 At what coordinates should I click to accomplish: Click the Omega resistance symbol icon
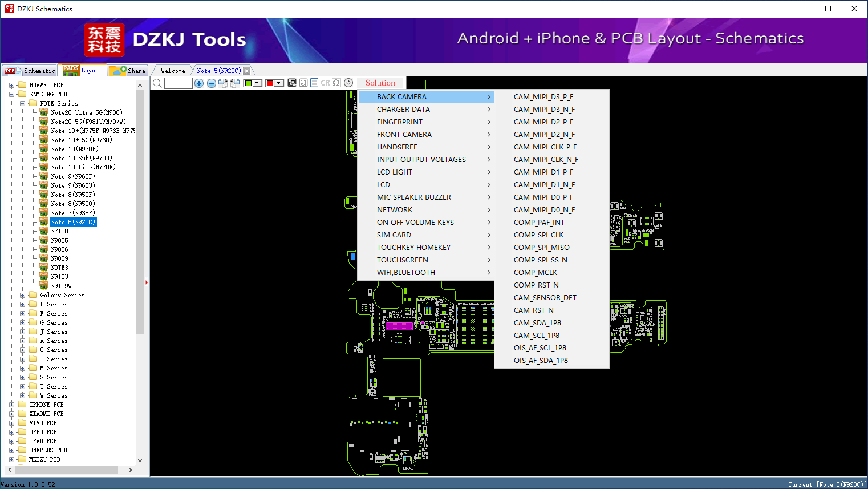point(336,83)
